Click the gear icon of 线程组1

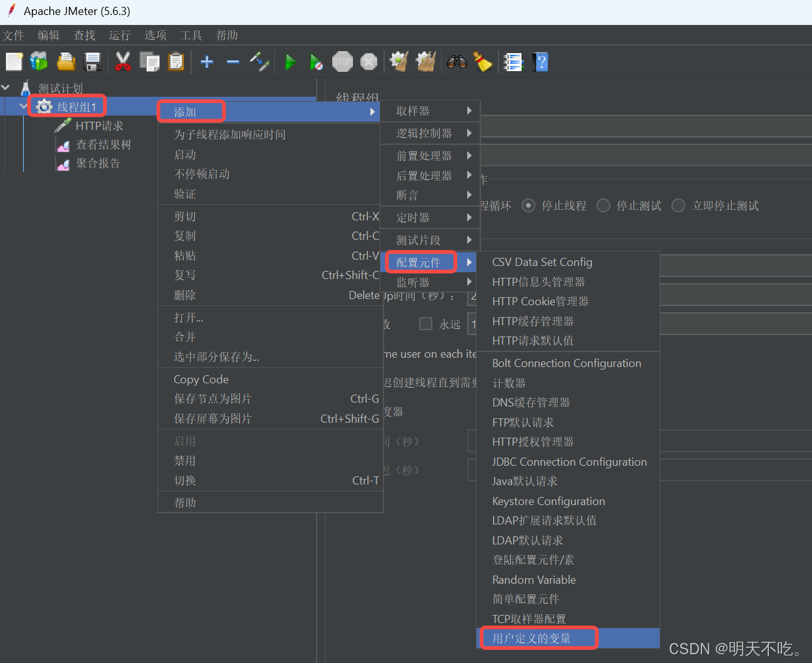pyautogui.click(x=44, y=107)
